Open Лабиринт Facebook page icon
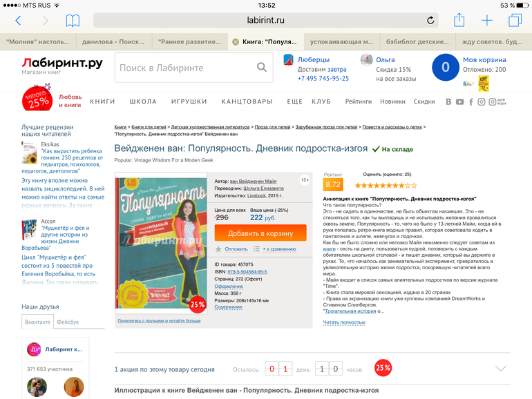Viewport: 532px width, 399px height. coord(471,101)
